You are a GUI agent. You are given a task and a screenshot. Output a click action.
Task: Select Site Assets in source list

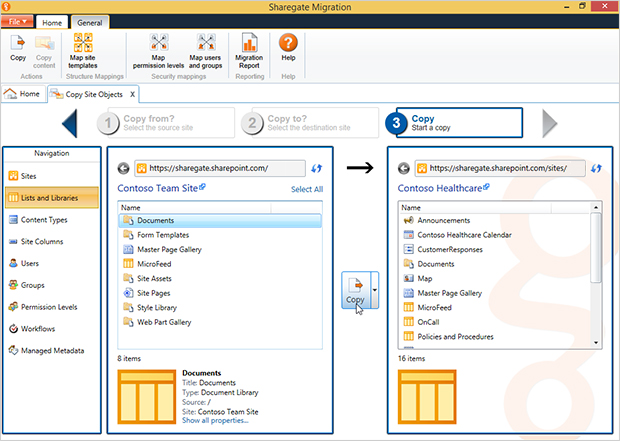[x=220, y=278]
